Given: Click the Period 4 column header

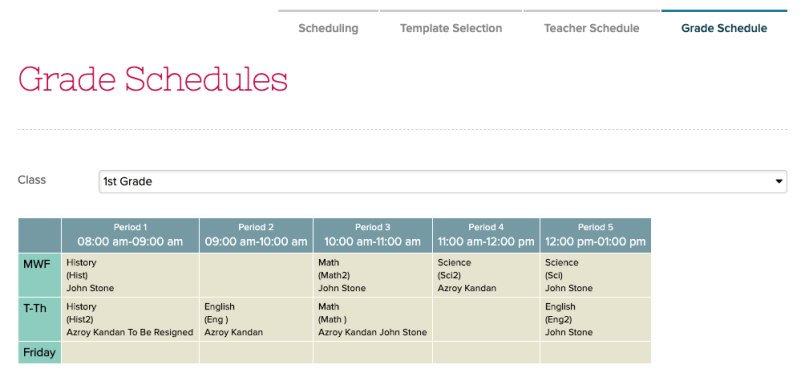Looking at the screenshot, I should 486,235.
